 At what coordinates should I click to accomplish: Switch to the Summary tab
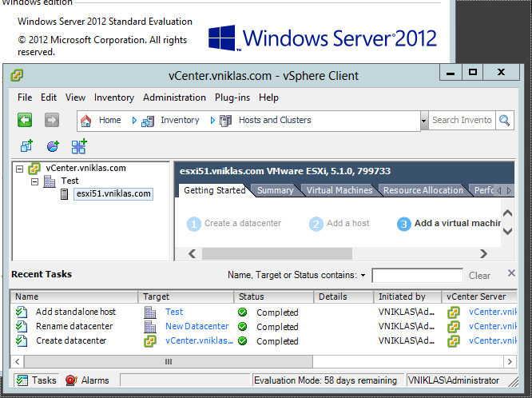click(x=275, y=190)
